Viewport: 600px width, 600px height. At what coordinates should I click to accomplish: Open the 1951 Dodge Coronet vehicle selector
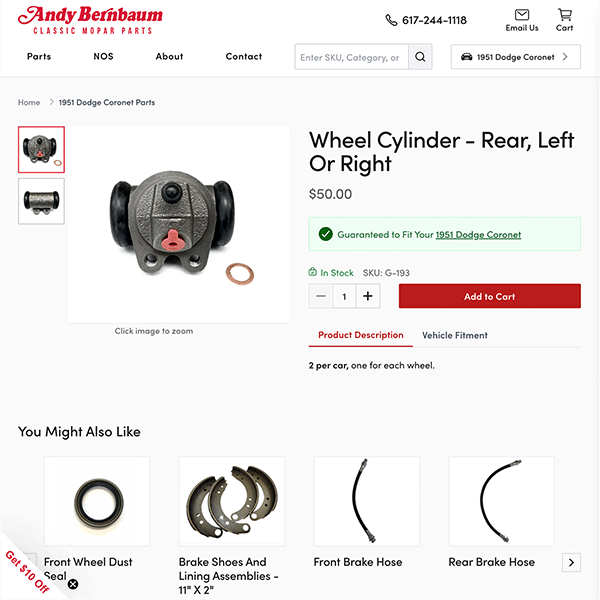point(515,57)
